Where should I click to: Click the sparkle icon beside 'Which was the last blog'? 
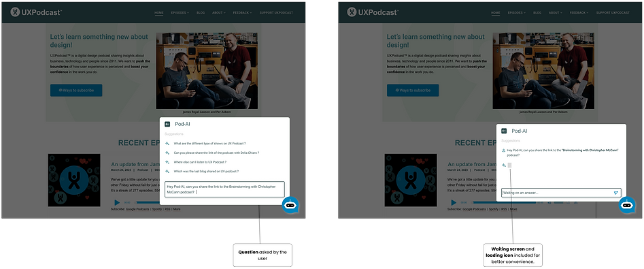click(167, 171)
